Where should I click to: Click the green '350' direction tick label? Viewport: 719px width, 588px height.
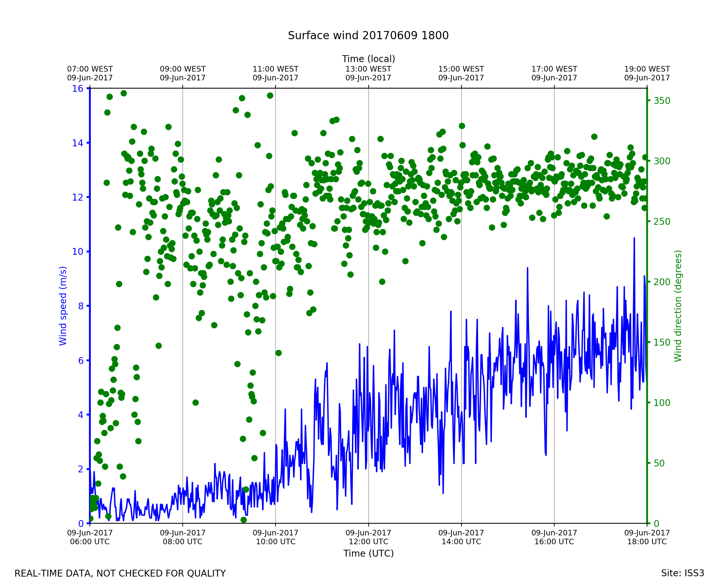click(x=662, y=101)
